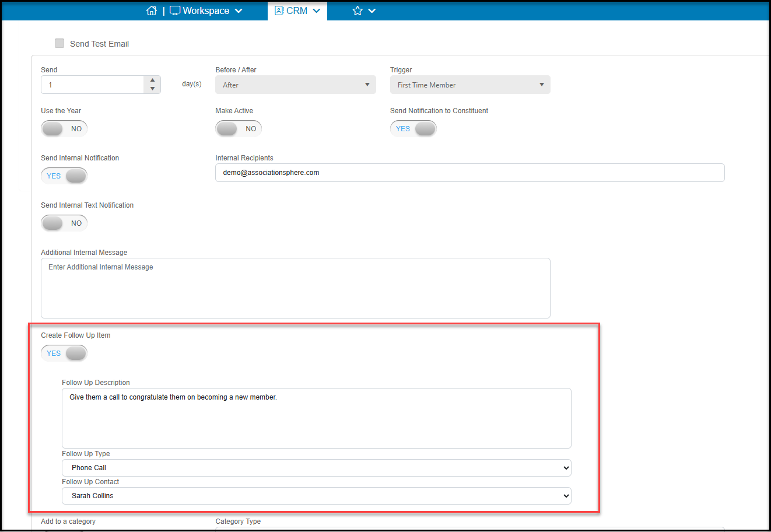Check the Send Test Email checkbox

click(59, 43)
